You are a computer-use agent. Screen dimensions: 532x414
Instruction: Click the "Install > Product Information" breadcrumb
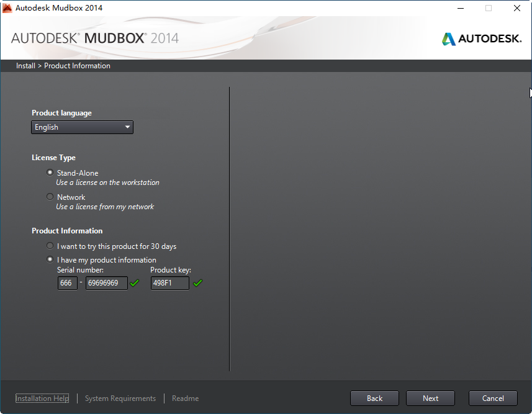click(63, 66)
